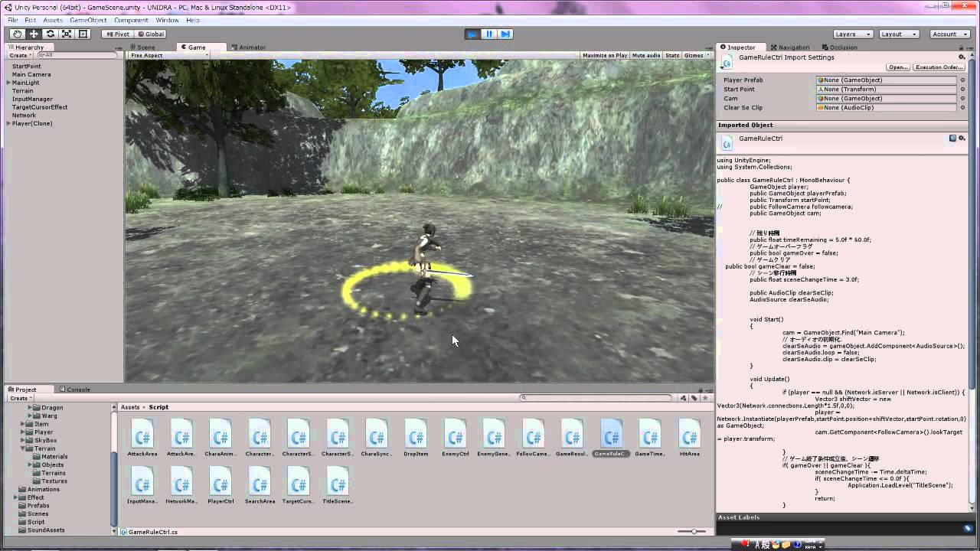Image resolution: width=980 pixels, height=551 pixels.
Task: Open Player Prefab object picker
Action: point(962,80)
